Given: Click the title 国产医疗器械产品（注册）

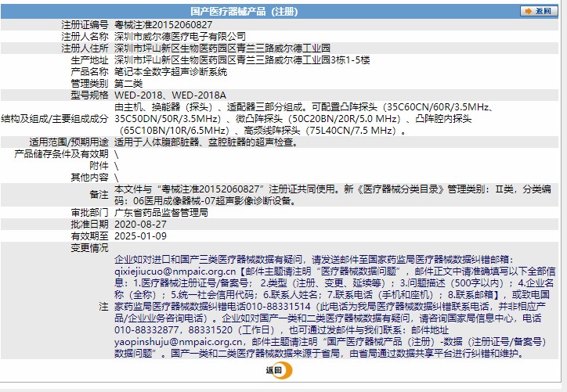Looking at the screenshot, I should click(x=244, y=12).
